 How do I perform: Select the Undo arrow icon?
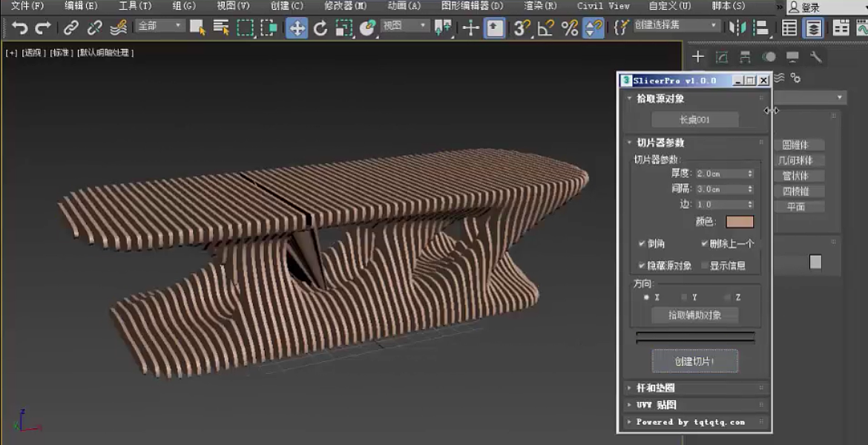click(x=20, y=28)
